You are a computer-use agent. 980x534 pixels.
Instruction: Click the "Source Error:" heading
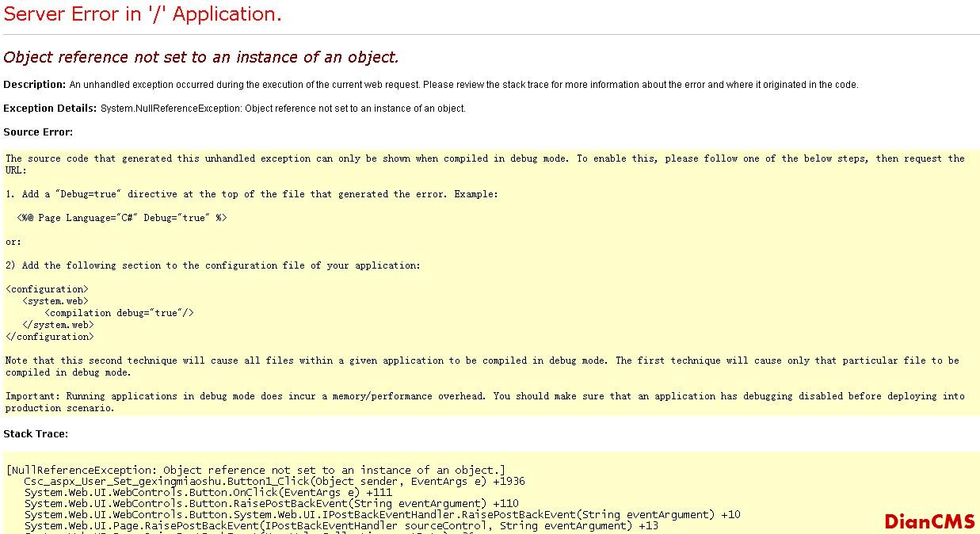point(38,132)
